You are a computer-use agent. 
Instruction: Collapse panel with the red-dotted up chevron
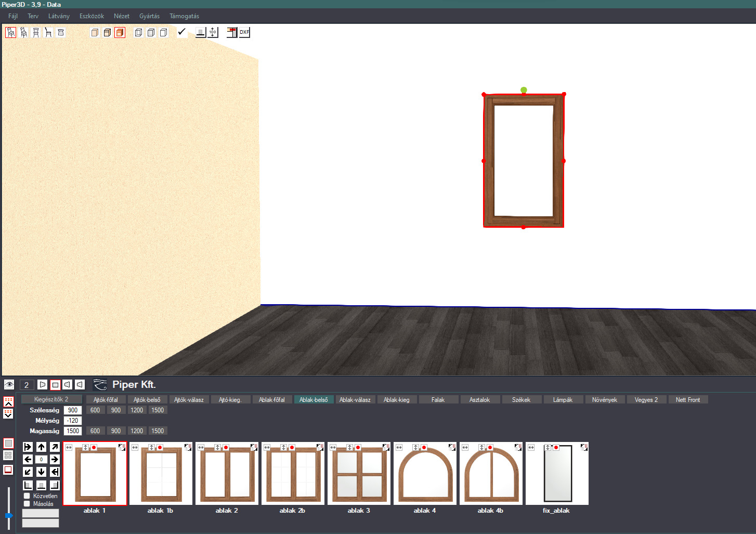click(x=8, y=401)
